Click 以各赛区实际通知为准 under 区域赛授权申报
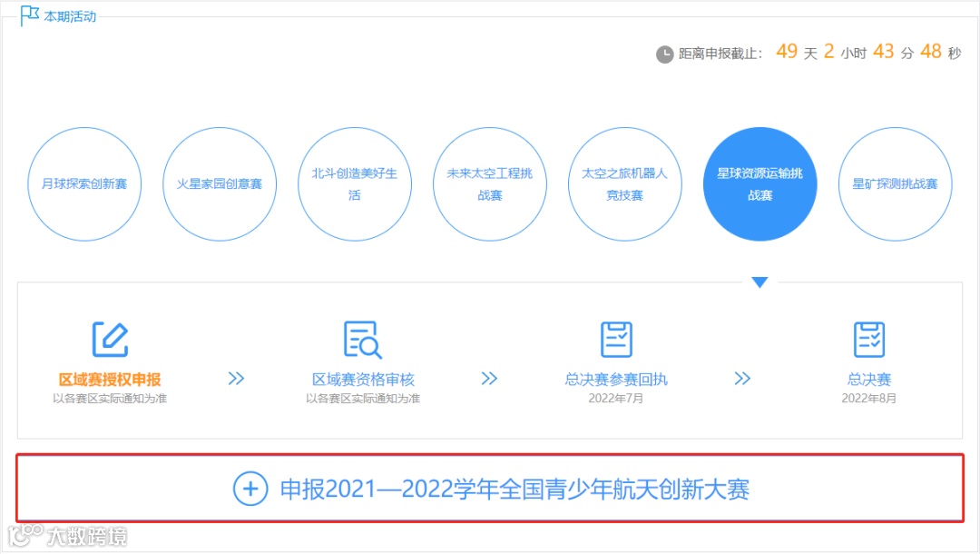 point(110,399)
